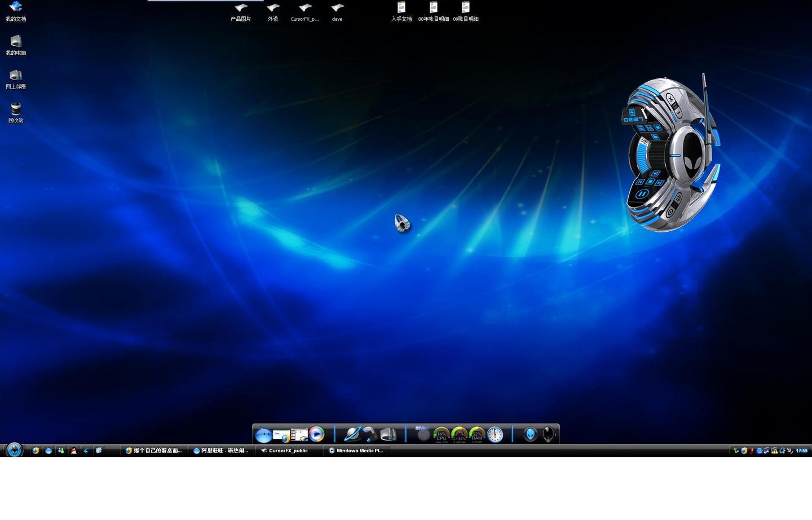
Task: Select the 入手文档 document file
Action: point(401,11)
